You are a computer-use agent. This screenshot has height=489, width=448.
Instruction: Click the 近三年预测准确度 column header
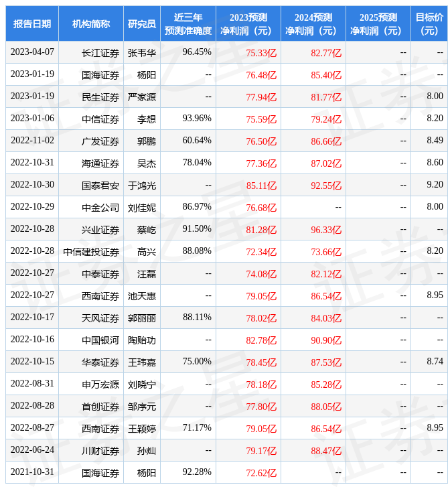pos(188,23)
